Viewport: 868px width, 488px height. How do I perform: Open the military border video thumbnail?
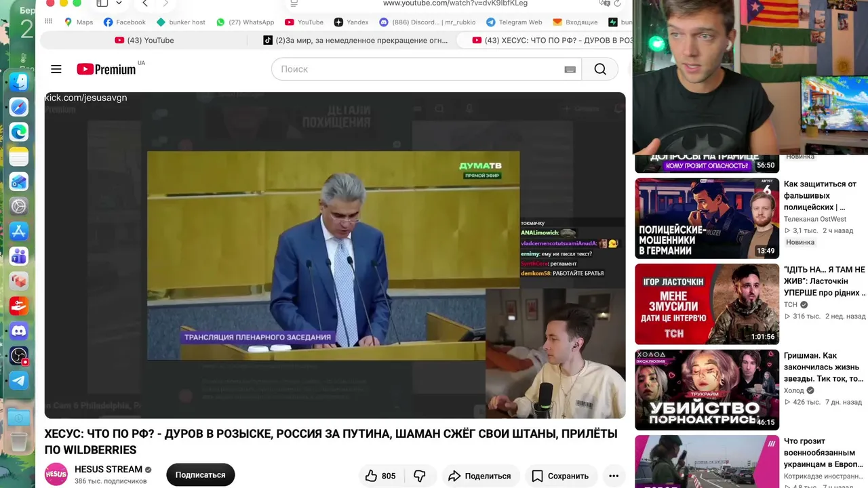[707, 462]
